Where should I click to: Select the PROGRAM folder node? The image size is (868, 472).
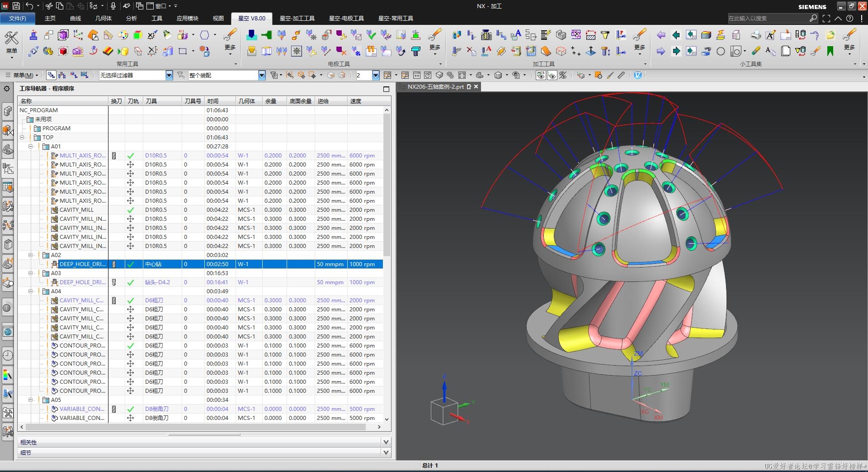pyautogui.click(x=56, y=128)
